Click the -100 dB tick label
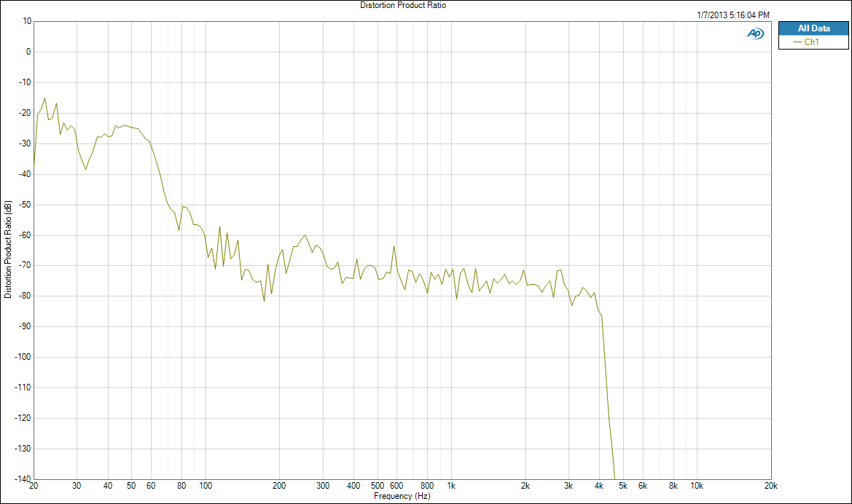Screen dimensions: 852x504 pyautogui.click(x=23, y=357)
